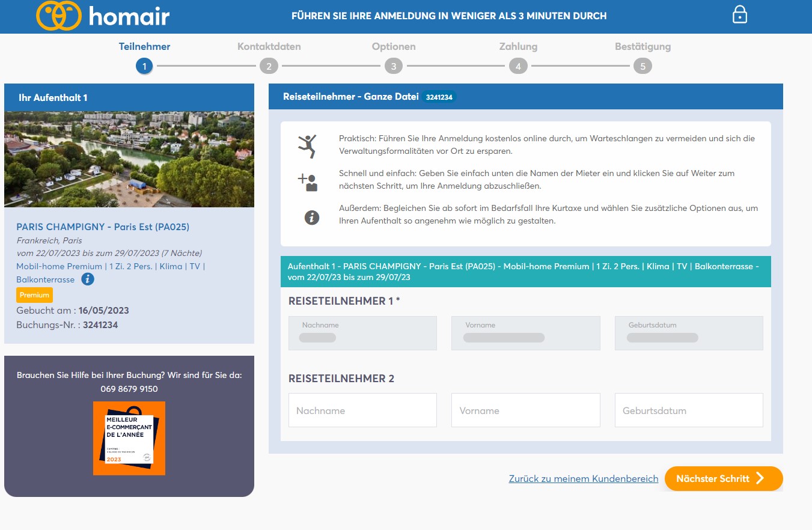Go to step 4 Zahlung

[x=518, y=66]
